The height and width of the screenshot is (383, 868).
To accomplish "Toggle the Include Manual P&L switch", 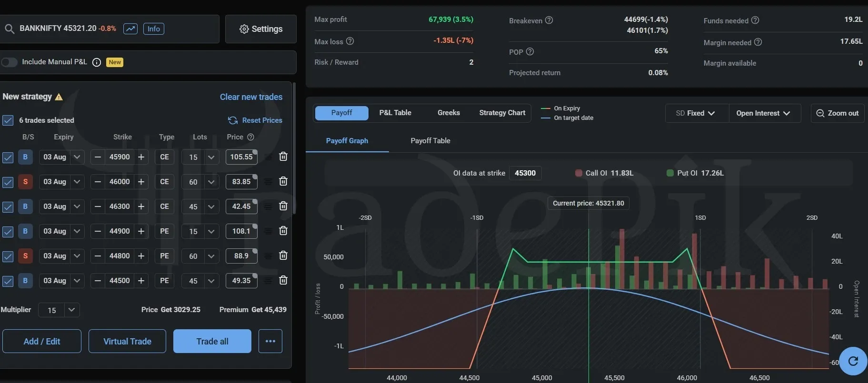I will (x=9, y=62).
